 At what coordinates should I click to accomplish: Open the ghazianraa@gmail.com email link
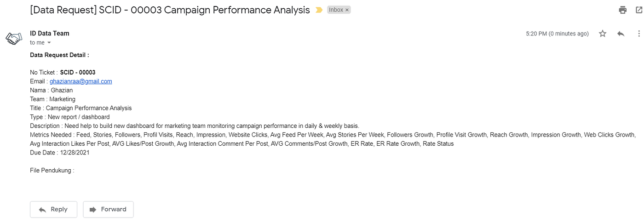(x=81, y=81)
